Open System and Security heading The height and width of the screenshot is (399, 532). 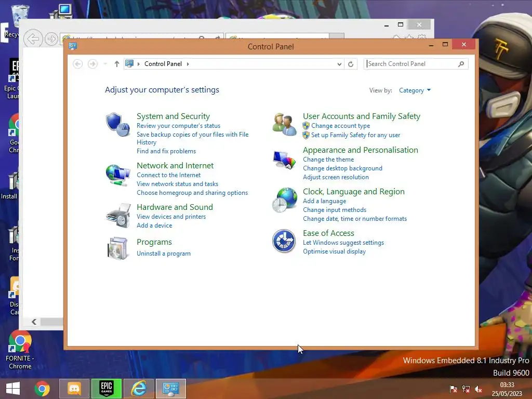173,116
